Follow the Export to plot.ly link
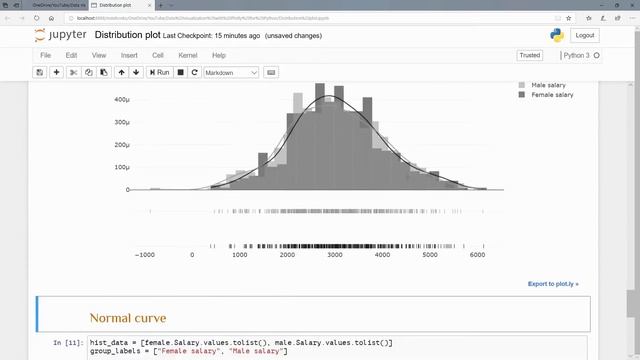The image size is (640, 360). pos(553,284)
